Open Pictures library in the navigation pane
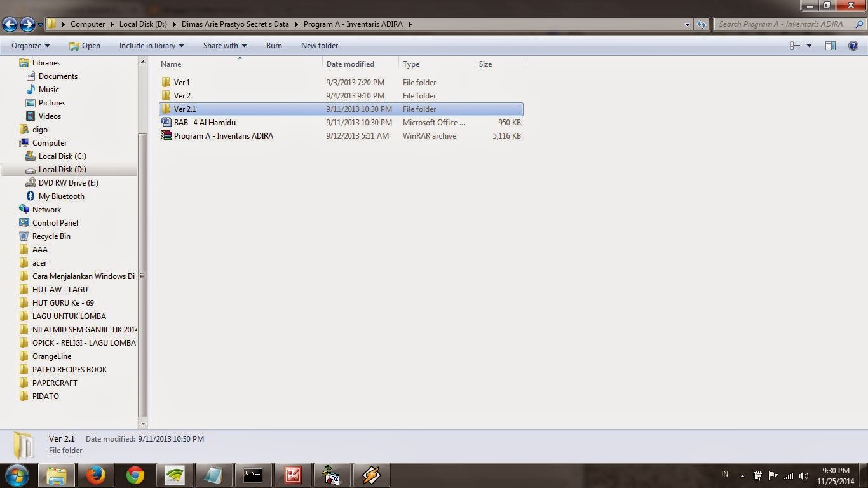The width and height of the screenshot is (868, 488). 51,103
